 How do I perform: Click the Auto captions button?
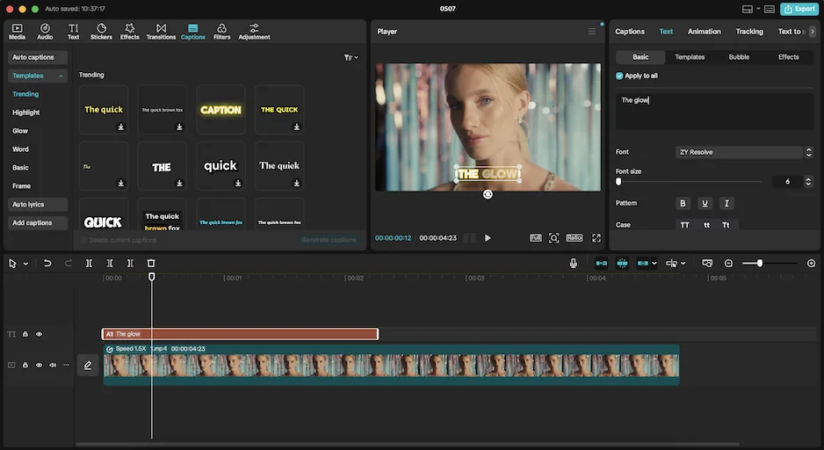point(38,57)
